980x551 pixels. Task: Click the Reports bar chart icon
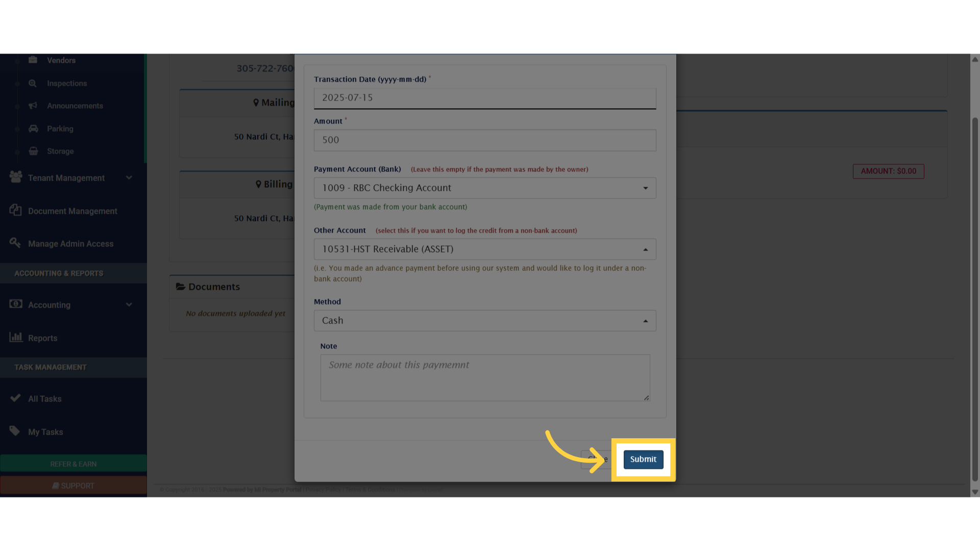tap(16, 337)
